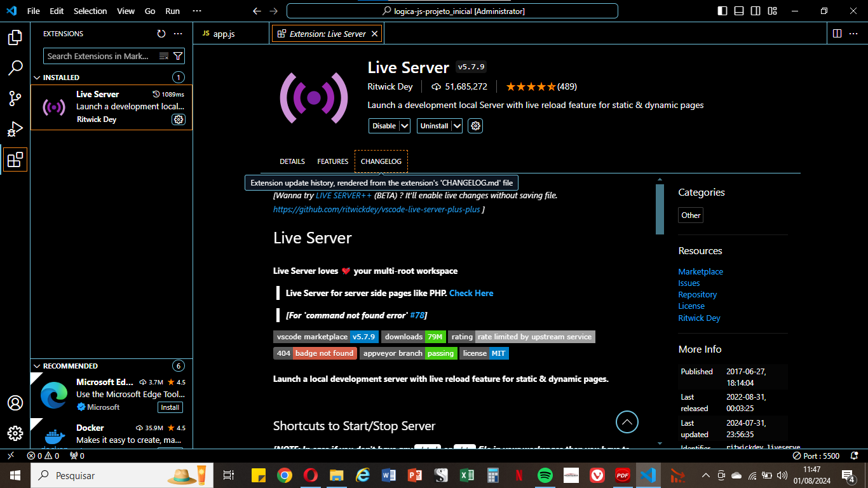
Task: Open errors and warnings in status bar
Action: coord(43,456)
